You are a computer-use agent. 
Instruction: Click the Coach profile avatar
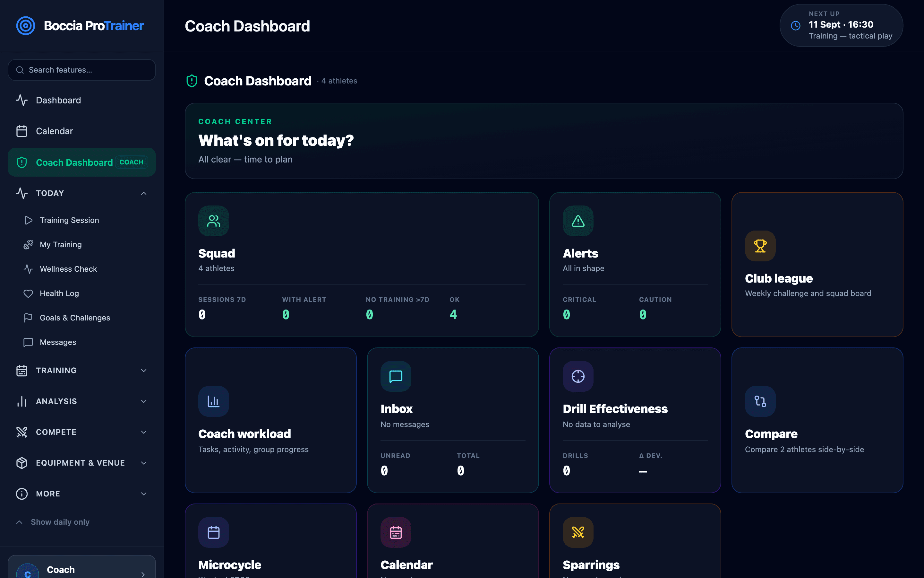(x=28, y=571)
